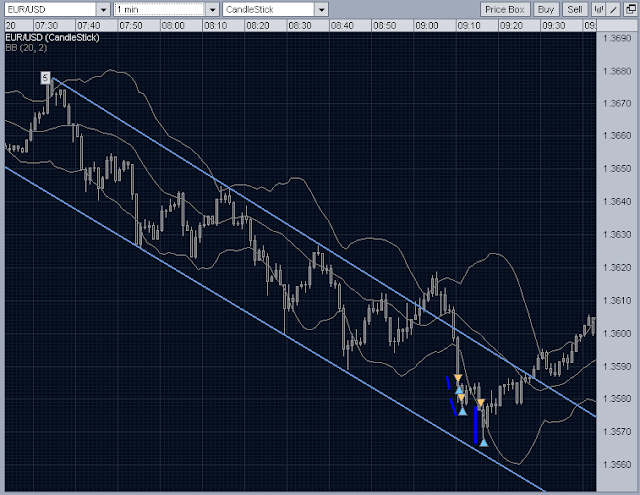The height and width of the screenshot is (495, 640).
Task: Click the 07:30 time axis label
Action: coord(46,26)
